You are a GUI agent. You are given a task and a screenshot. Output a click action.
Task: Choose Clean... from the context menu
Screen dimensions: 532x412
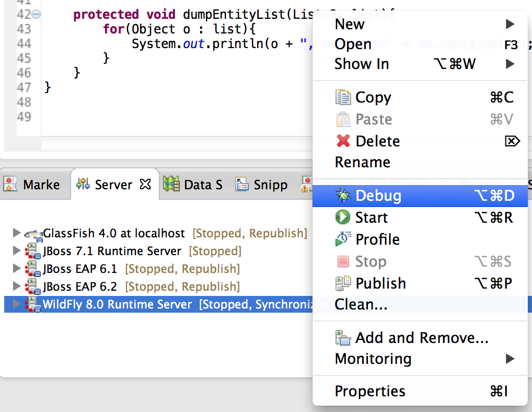point(420,304)
